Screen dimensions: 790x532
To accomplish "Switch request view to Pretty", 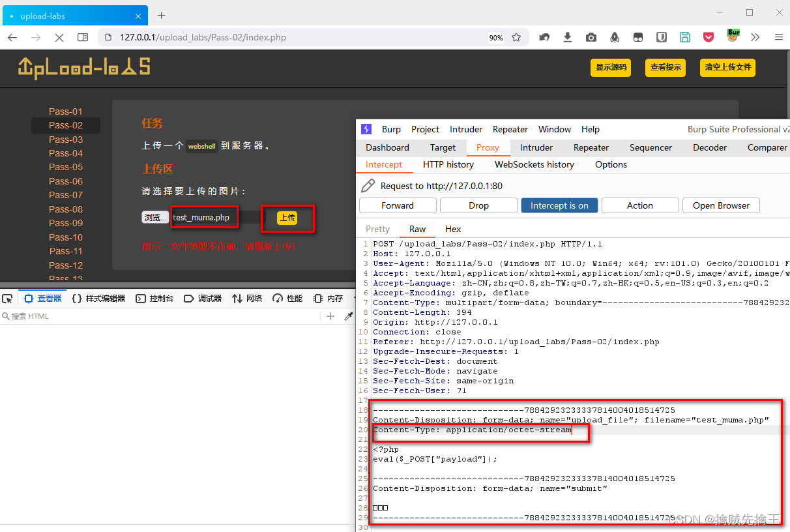I will coord(377,229).
